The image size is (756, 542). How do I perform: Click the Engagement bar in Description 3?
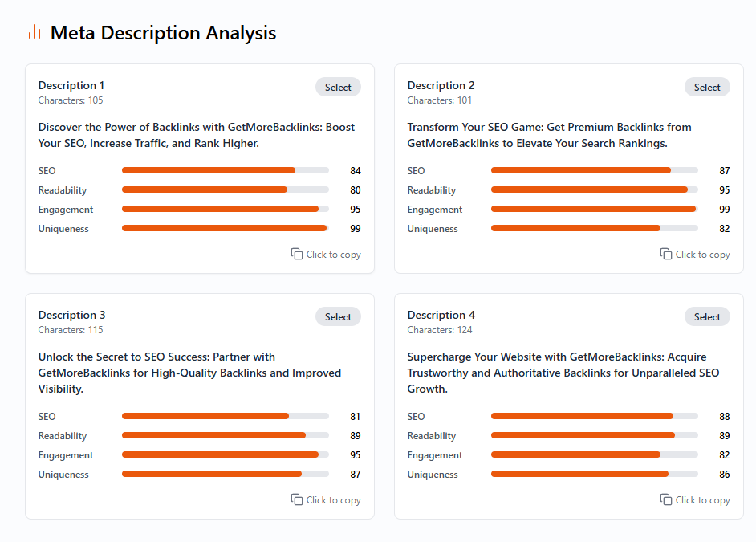226,454
